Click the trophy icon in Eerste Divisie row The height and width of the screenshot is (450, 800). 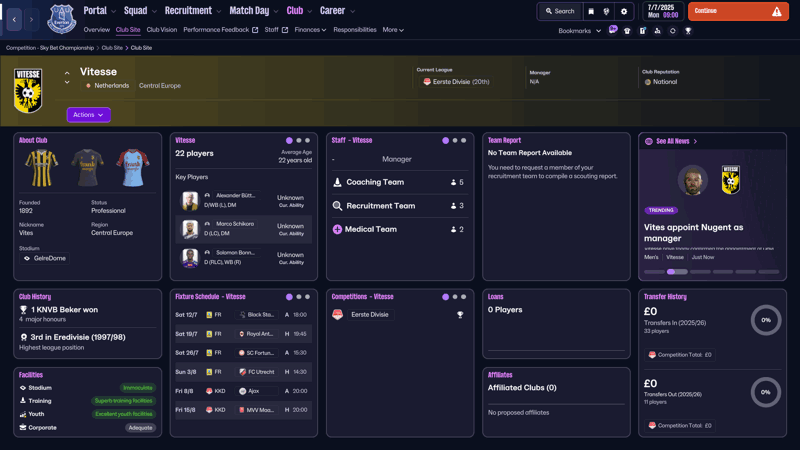pos(460,315)
